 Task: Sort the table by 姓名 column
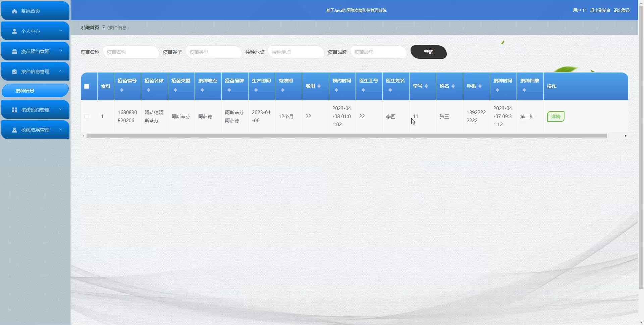click(x=453, y=86)
